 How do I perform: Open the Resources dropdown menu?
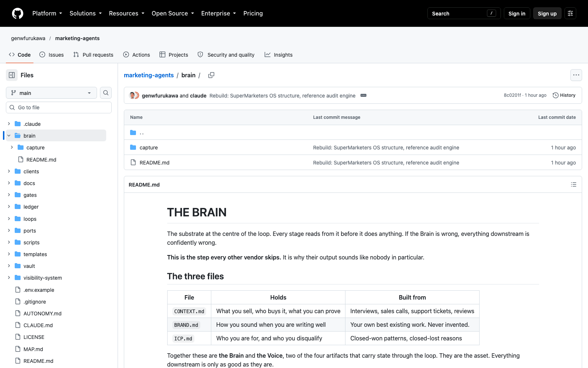point(127,13)
